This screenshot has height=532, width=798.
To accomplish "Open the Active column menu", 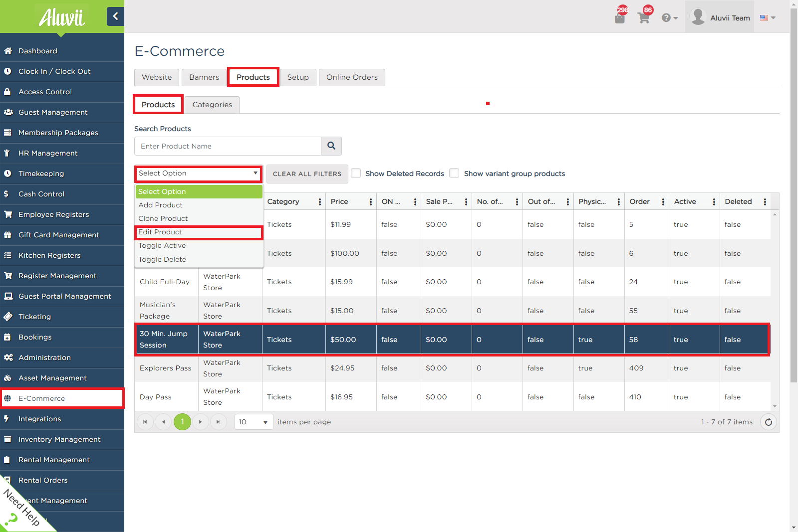I will [714, 201].
